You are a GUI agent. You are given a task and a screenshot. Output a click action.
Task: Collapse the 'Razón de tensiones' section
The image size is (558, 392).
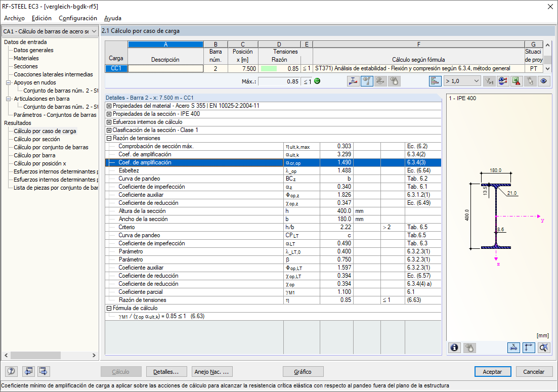[109, 139]
